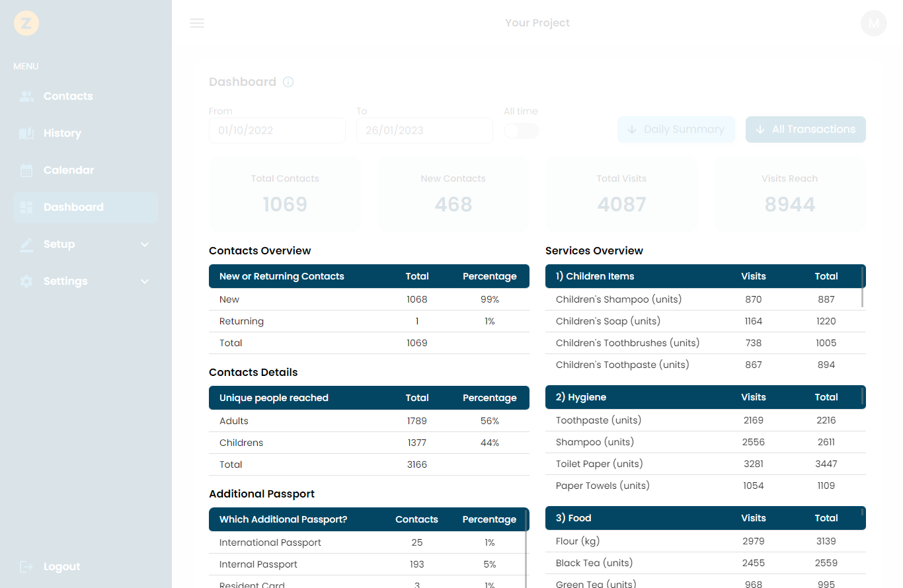Download All Transactions data

(x=806, y=129)
